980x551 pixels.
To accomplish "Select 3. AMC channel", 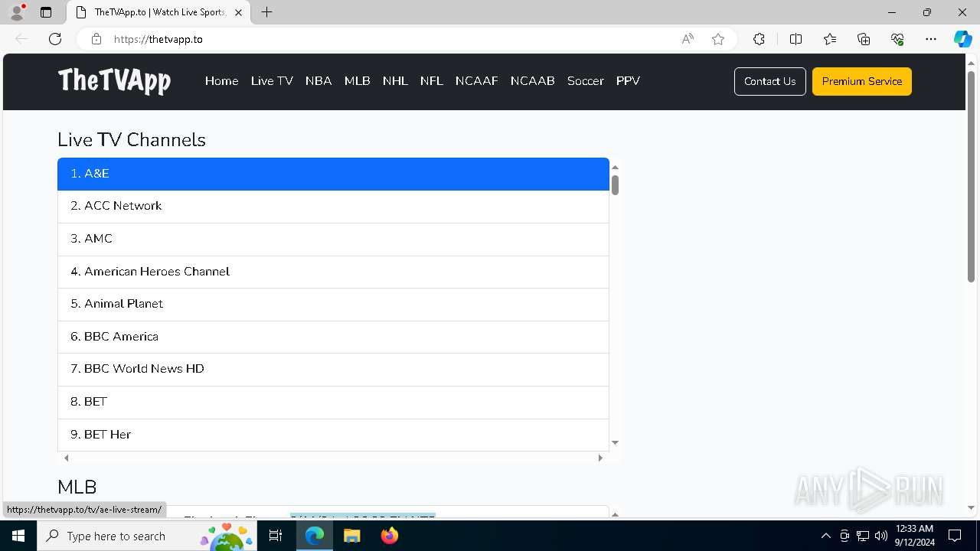I will pos(333,239).
